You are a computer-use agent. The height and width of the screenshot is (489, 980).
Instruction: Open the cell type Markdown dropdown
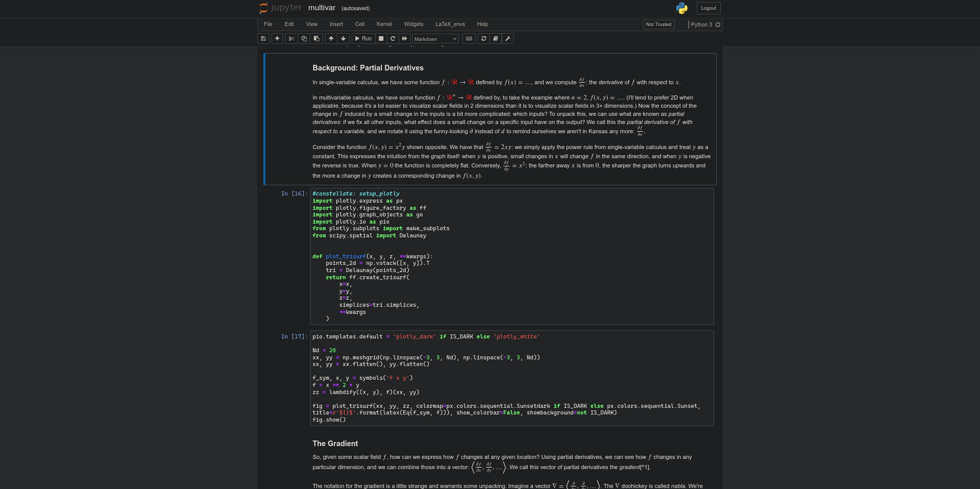point(435,39)
